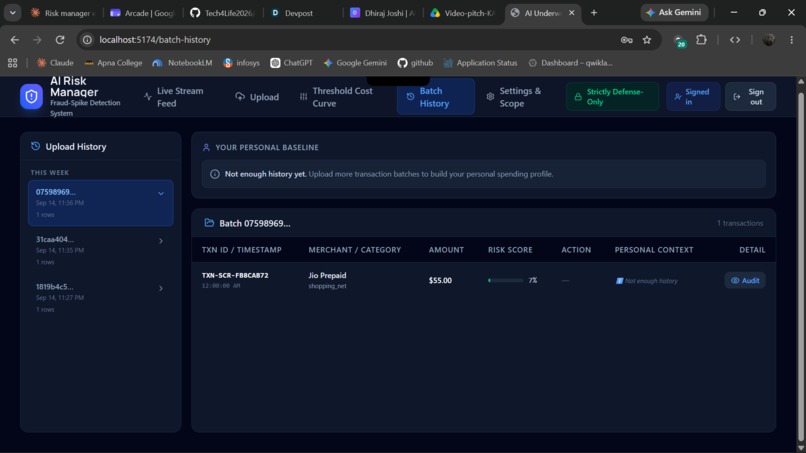Screen dimensions: 806x453
Task: Click the AMOUNT column header
Action: (446, 250)
